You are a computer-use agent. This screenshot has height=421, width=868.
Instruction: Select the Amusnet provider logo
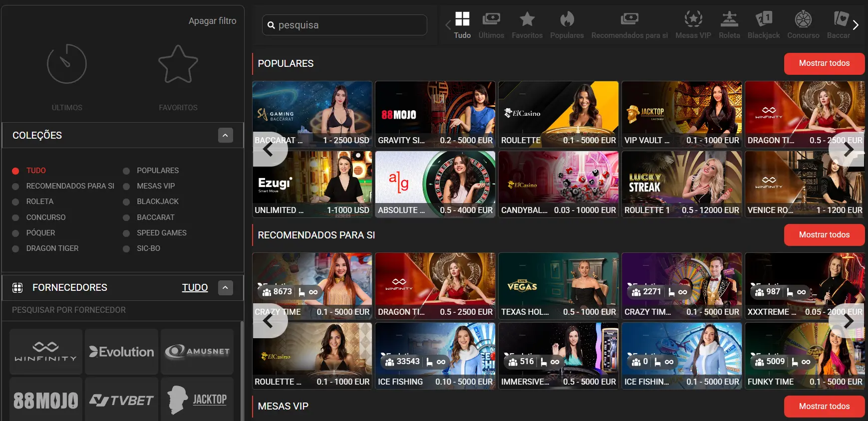pos(197,352)
